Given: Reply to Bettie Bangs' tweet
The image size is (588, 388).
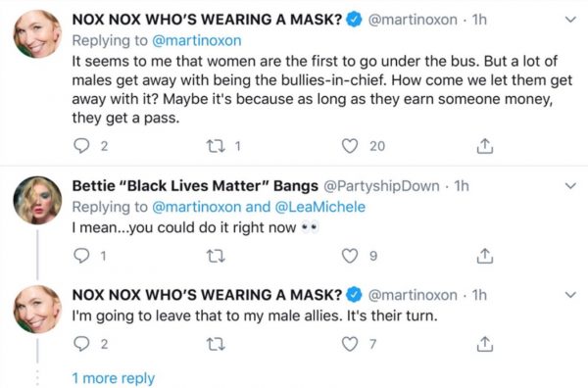Looking at the screenshot, I should pyautogui.click(x=81, y=256).
